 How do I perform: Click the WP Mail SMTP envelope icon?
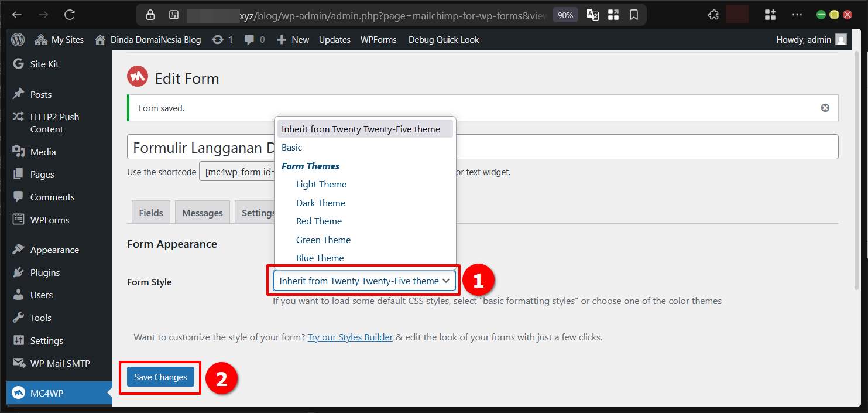pyautogui.click(x=18, y=363)
